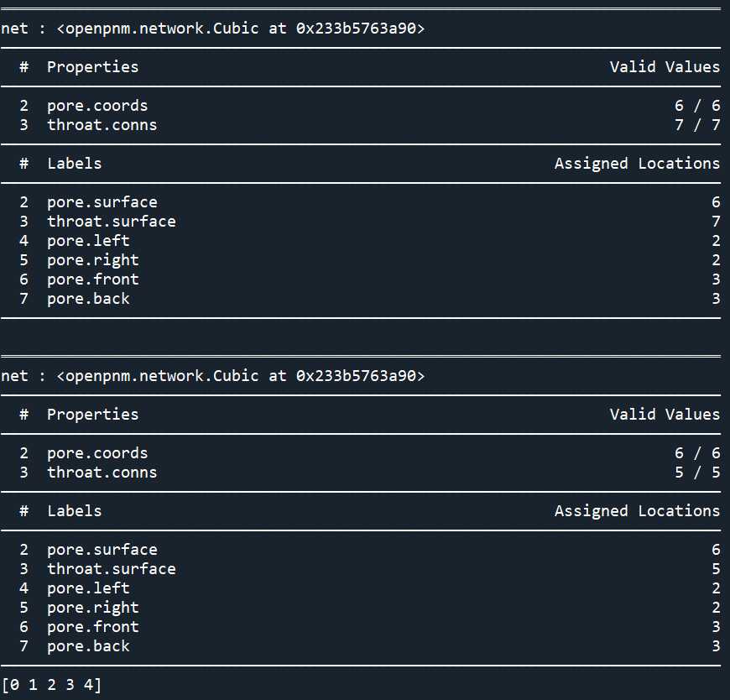Click the throat.surface count of 7
730x700 pixels.
pyautogui.click(x=716, y=222)
